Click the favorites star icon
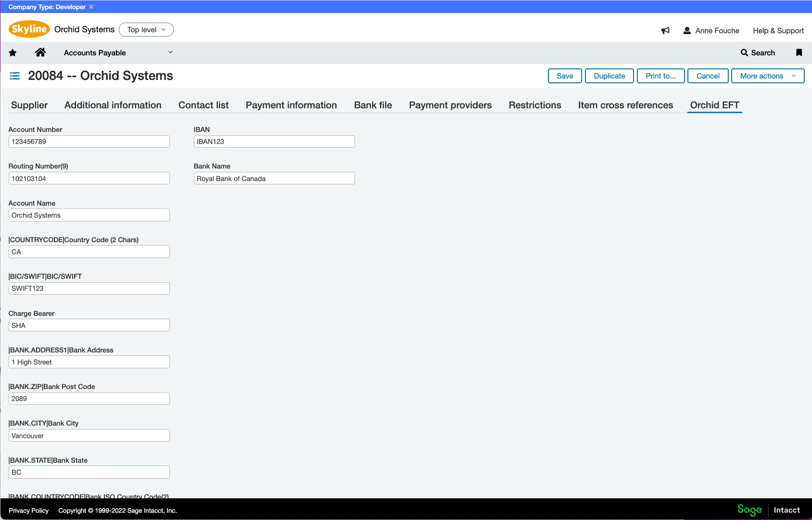This screenshot has width=812, height=520. pos(13,52)
